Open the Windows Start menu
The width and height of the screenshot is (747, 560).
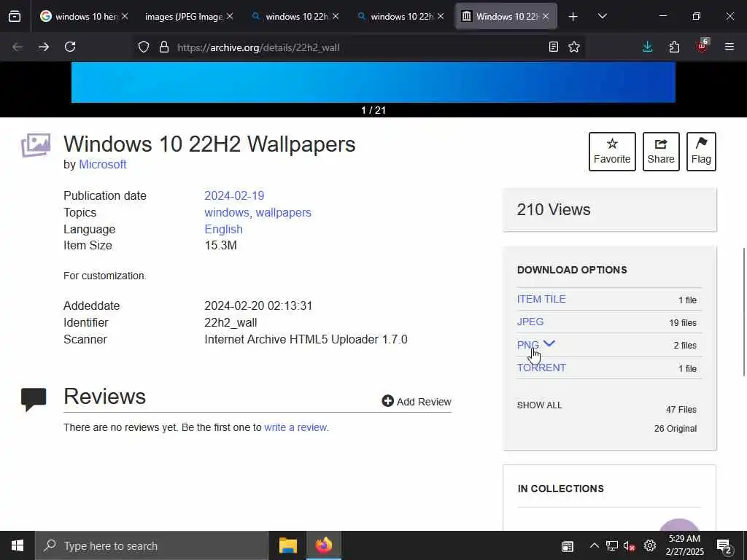(18, 545)
